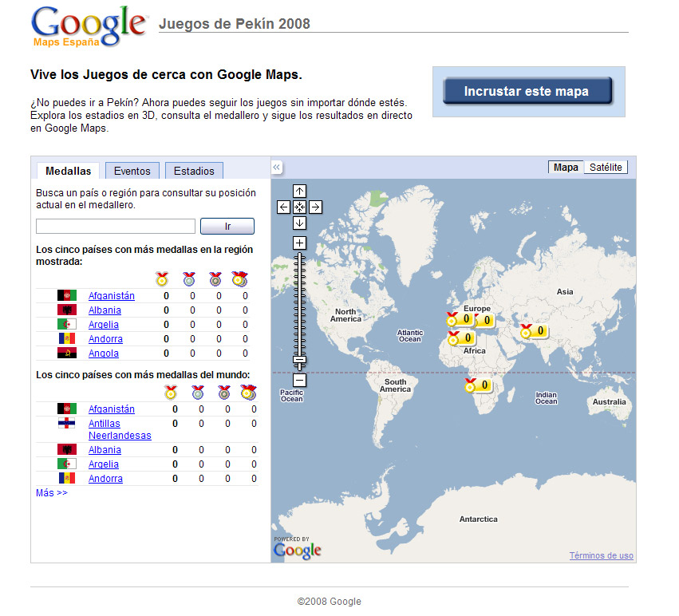Click the center/reset map position icon
Screen dimensions: 679x616
click(x=299, y=207)
